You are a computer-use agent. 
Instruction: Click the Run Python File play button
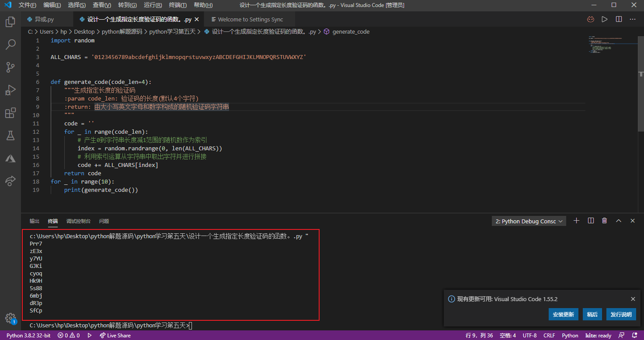click(x=604, y=19)
